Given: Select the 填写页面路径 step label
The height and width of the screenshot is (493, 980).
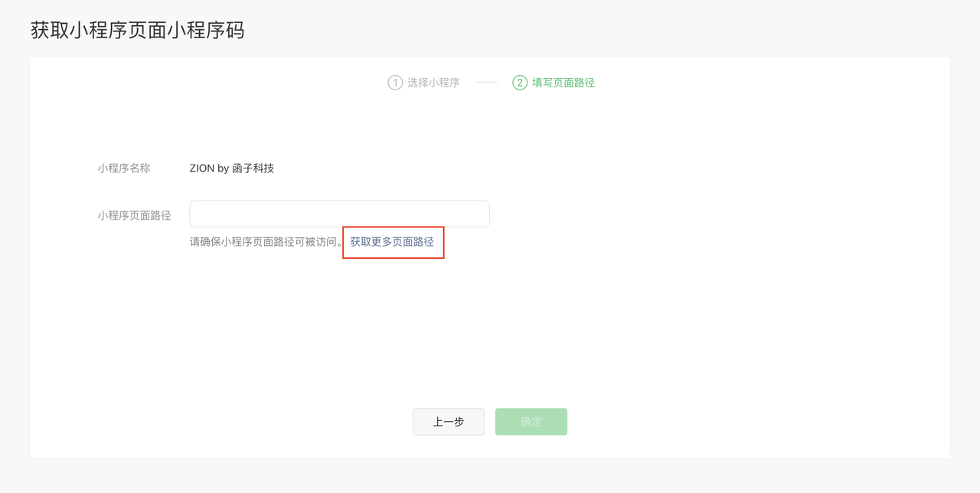Looking at the screenshot, I should tap(563, 83).
